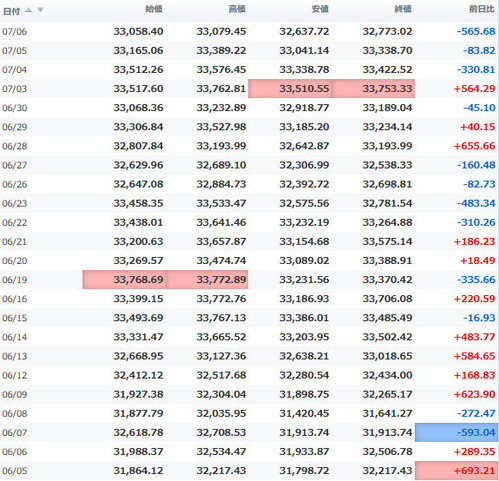
Task: Click the 終値 column header
Action: point(403,9)
